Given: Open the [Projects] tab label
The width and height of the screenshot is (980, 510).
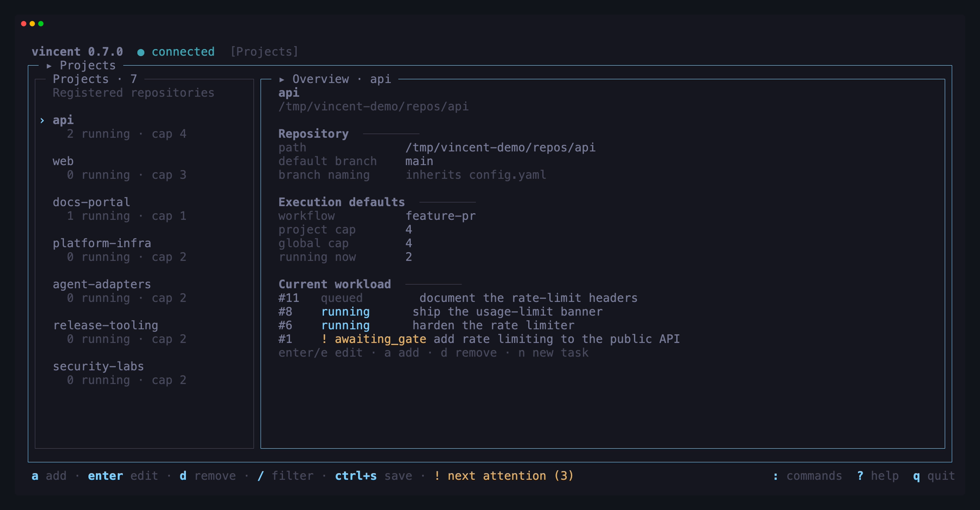Looking at the screenshot, I should coord(264,52).
